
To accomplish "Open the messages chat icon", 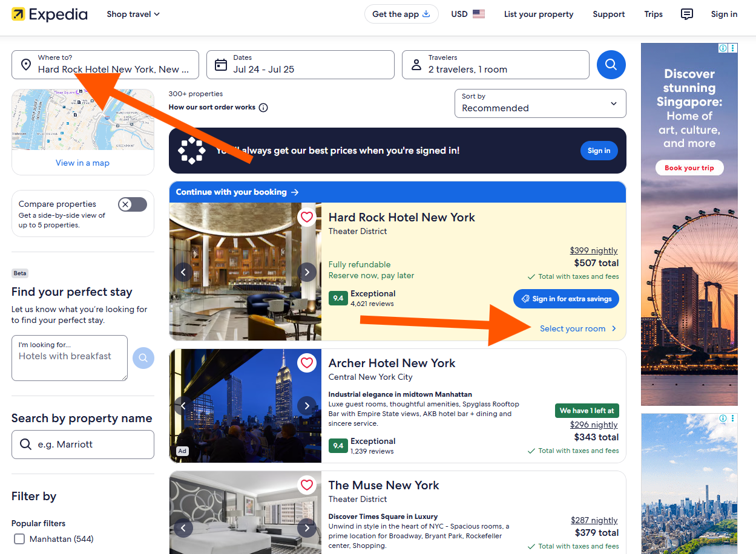I will [687, 14].
